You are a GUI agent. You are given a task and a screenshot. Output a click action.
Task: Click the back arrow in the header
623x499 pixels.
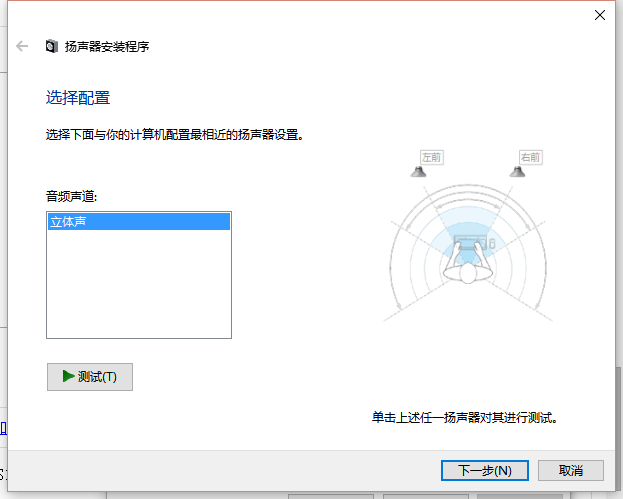pos(22,46)
